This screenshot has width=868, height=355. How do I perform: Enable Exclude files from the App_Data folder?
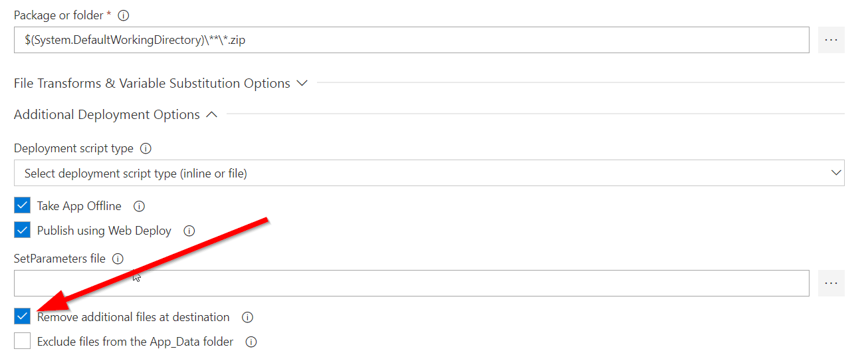(23, 341)
